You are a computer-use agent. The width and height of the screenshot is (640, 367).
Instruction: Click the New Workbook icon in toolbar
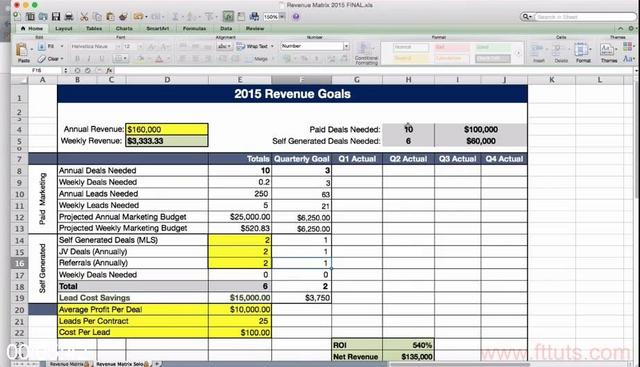[x=17, y=16]
